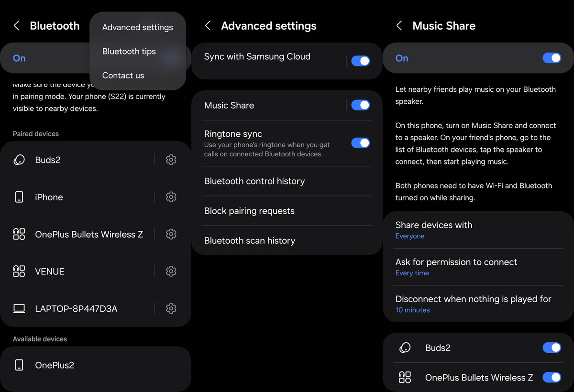Tap OnePlus Bullets Wireless Z name in Music Share
Viewport: 574px width, 392px height.
click(x=479, y=378)
